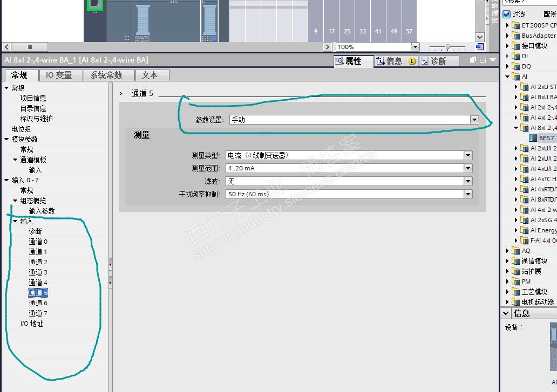557x392 pixels.
Task: Expand the BusAdapter catalog folder arrow
Action: point(507,36)
